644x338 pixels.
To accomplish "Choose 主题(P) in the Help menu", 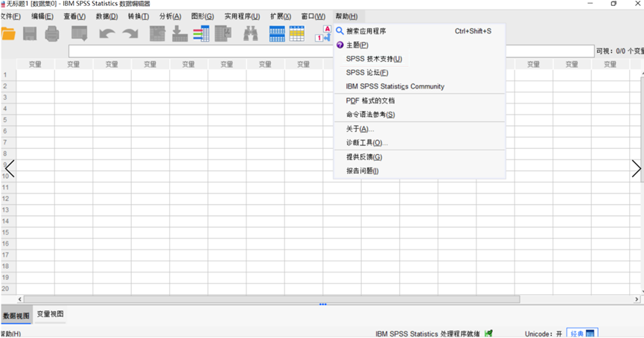I will click(357, 45).
